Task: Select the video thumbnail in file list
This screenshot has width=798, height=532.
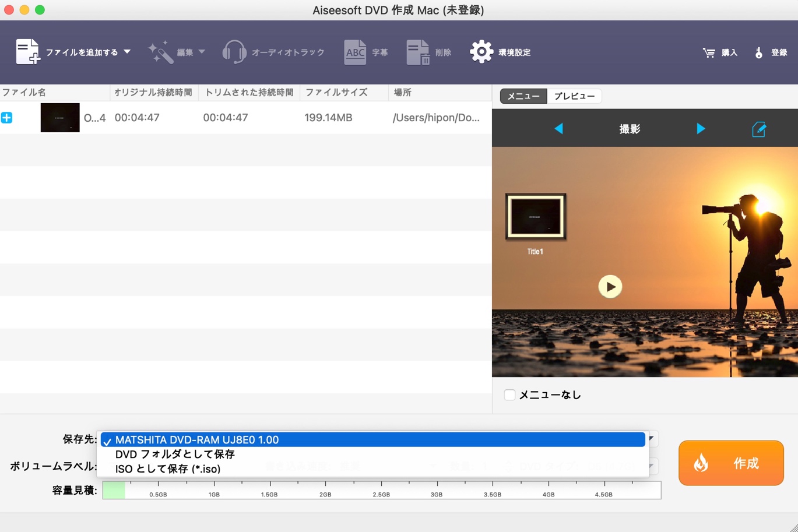Action: [60, 118]
